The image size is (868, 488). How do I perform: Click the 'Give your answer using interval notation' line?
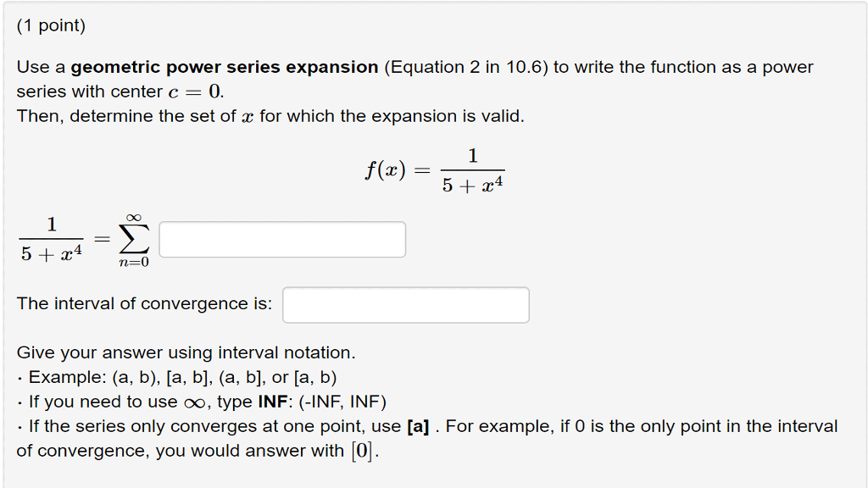186,353
